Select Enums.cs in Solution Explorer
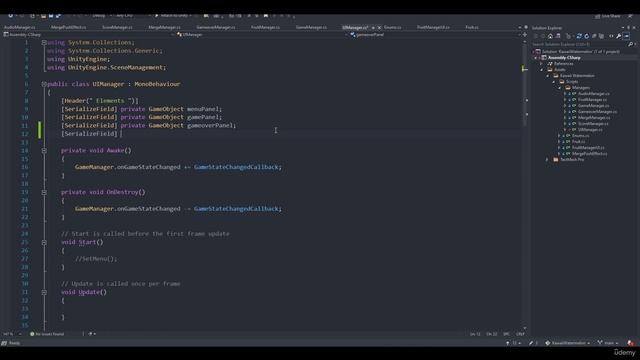Screen dimensions: 640x360 [x=580, y=136]
